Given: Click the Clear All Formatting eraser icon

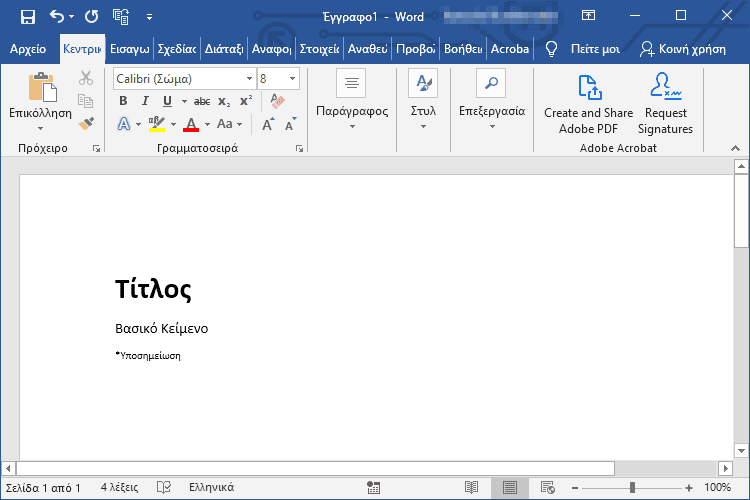Looking at the screenshot, I should point(277,101).
